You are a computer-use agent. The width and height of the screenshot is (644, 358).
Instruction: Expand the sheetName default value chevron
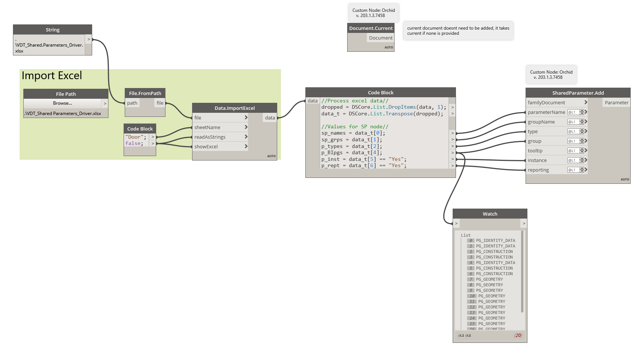click(x=245, y=127)
